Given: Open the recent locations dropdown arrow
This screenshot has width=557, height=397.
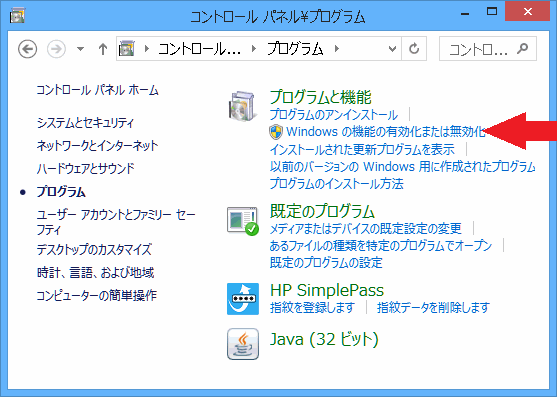Looking at the screenshot, I should pyautogui.click(x=81, y=49).
